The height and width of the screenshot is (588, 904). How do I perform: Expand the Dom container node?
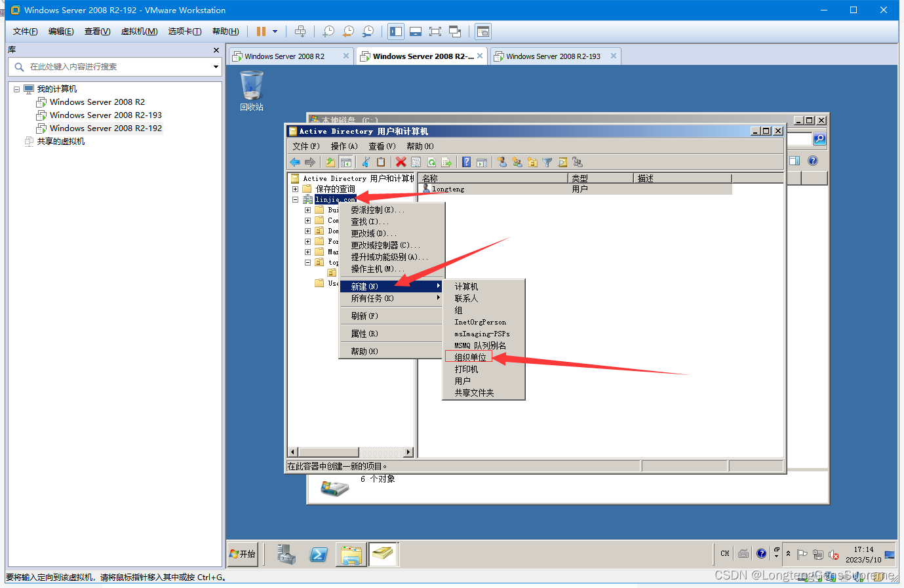click(x=307, y=231)
